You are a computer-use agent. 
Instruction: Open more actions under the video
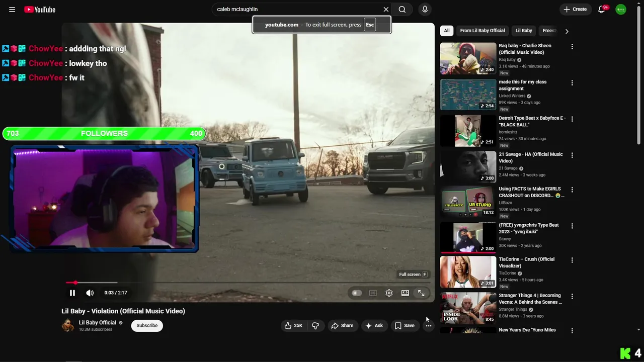pyautogui.click(x=428, y=326)
